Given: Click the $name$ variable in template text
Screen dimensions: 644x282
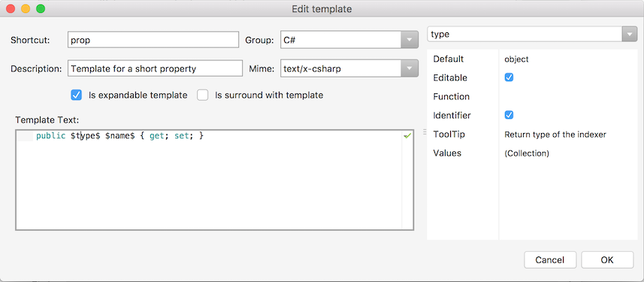Looking at the screenshot, I should (x=120, y=135).
